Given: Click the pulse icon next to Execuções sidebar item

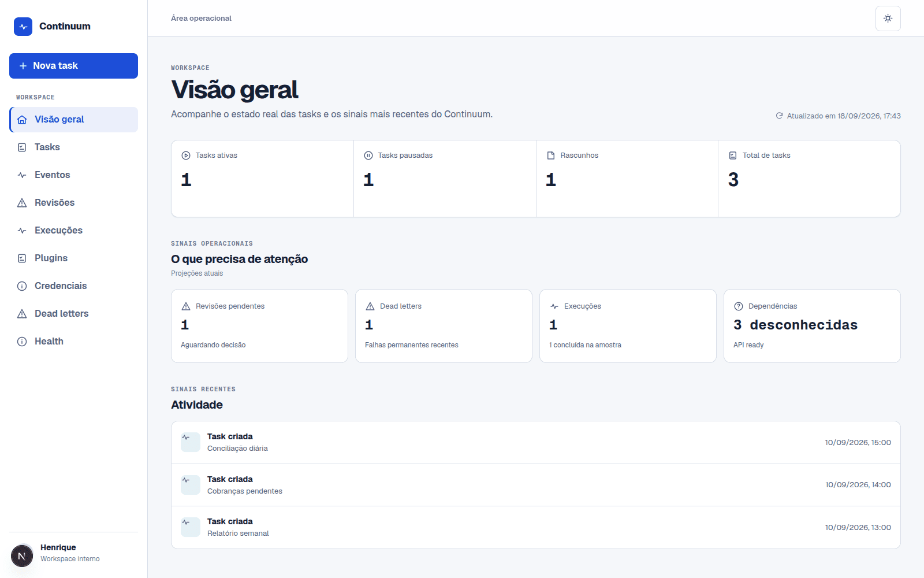Looking at the screenshot, I should 22,231.
